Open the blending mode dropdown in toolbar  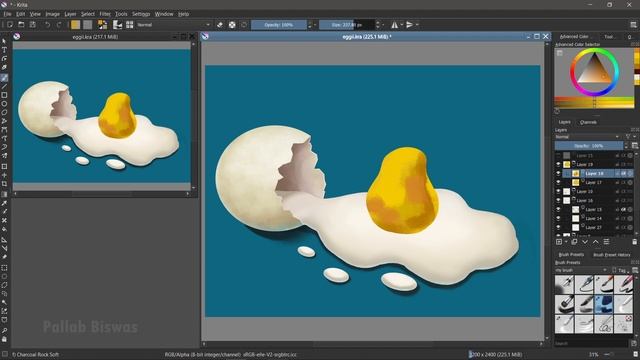(x=173, y=25)
